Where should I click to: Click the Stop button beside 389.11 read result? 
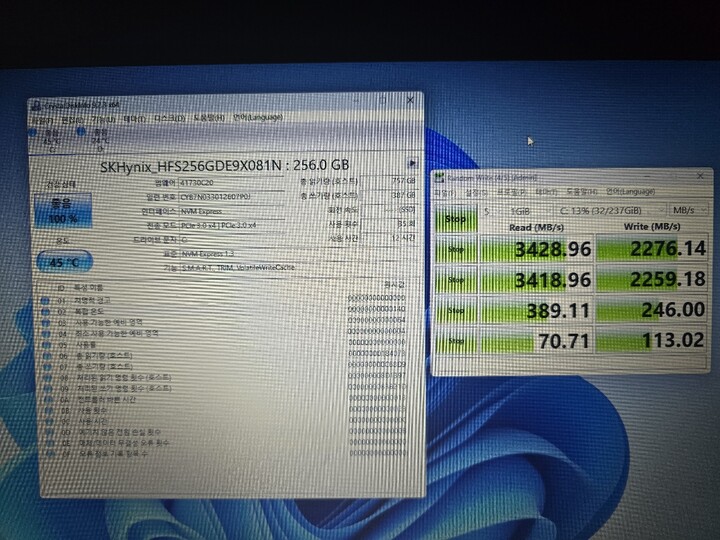(456, 311)
